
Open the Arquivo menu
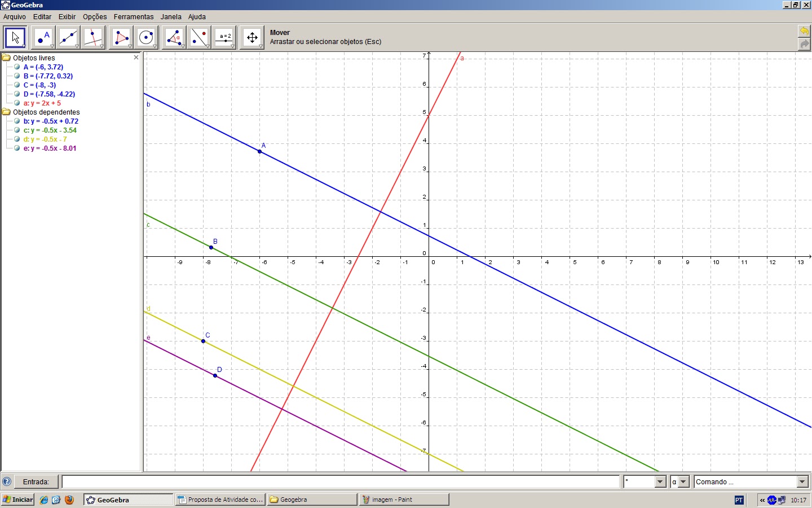point(15,17)
